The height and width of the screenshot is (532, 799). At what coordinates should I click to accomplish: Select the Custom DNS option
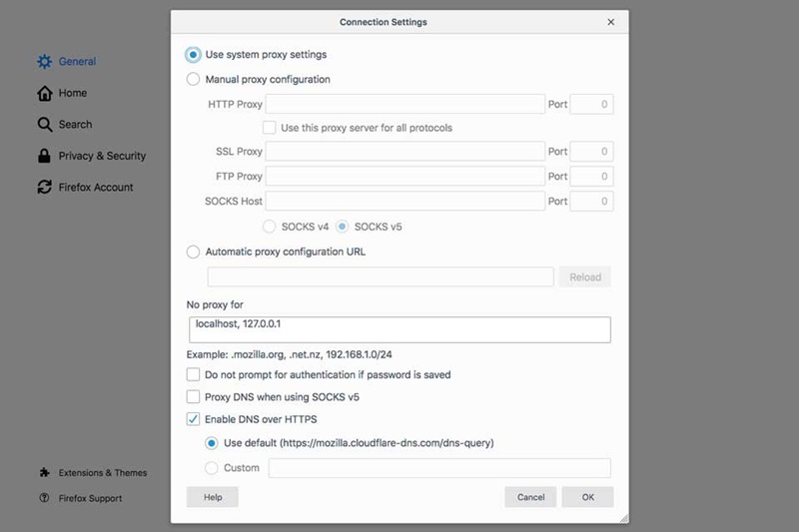click(x=212, y=468)
